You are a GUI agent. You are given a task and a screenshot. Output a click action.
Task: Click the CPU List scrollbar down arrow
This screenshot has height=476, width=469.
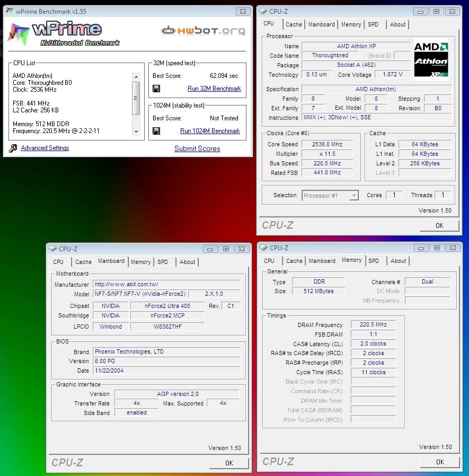coord(136,132)
